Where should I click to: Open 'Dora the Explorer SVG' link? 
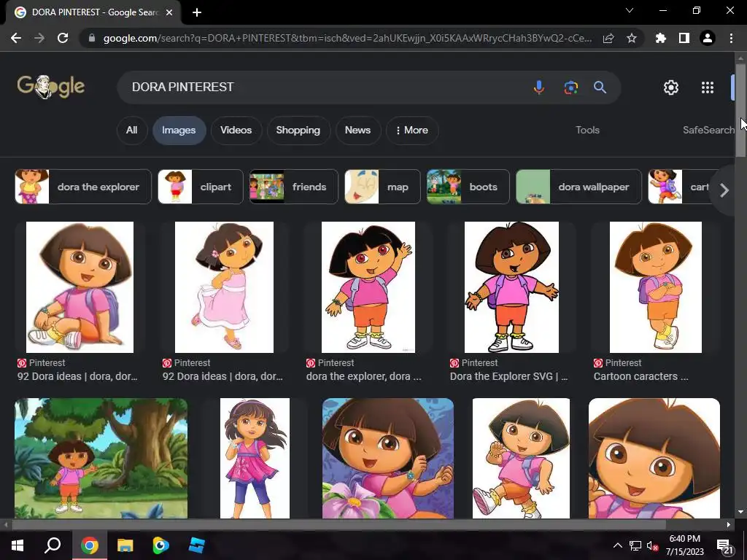pyautogui.click(x=508, y=376)
